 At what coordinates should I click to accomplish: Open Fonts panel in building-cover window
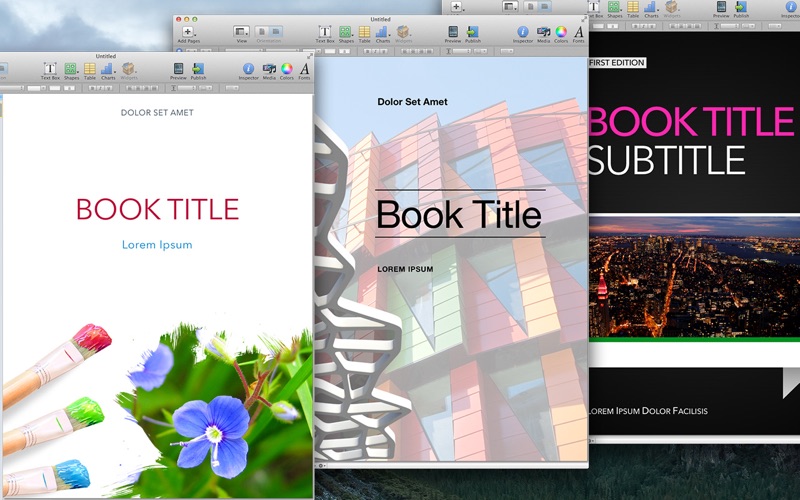pos(578,34)
